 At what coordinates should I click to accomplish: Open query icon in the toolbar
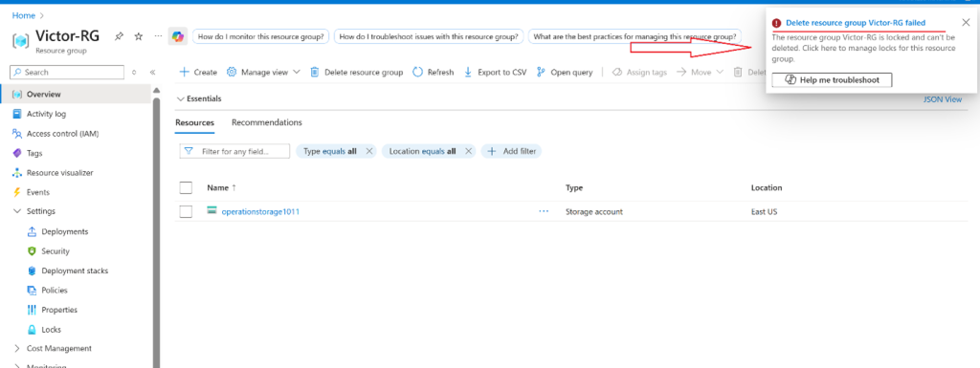click(542, 73)
